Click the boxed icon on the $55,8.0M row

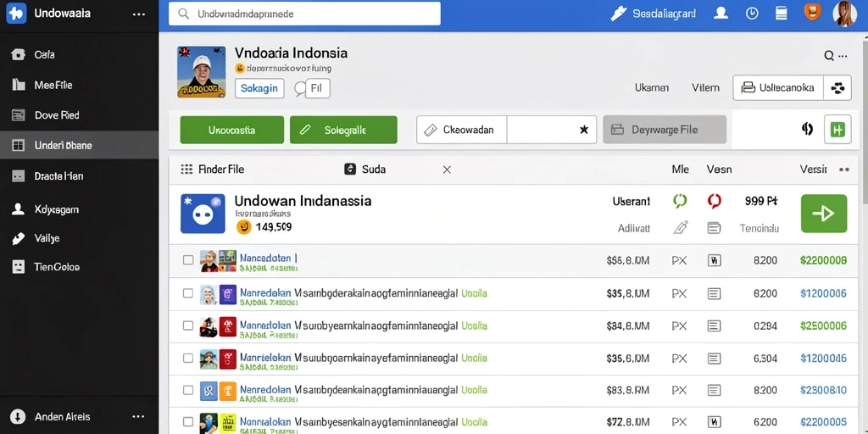(714, 260)
